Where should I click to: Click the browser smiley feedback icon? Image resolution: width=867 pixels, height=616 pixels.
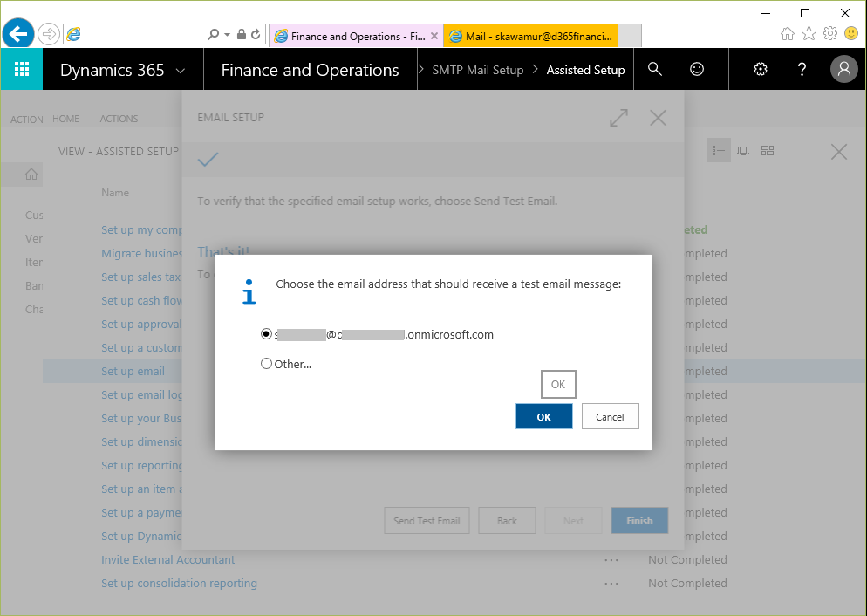pyautogui.click(x=851, y=34)
